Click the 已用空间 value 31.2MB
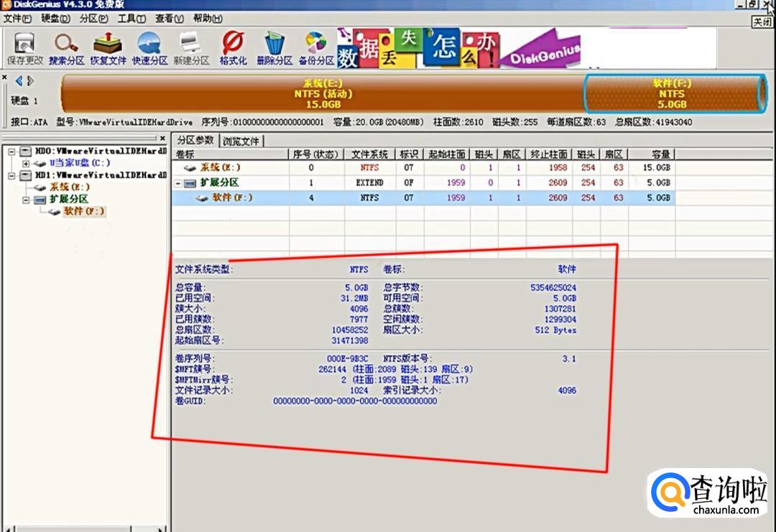Viewport: 776px width, 532px height. pyautogui.click(x=354, y=298)
